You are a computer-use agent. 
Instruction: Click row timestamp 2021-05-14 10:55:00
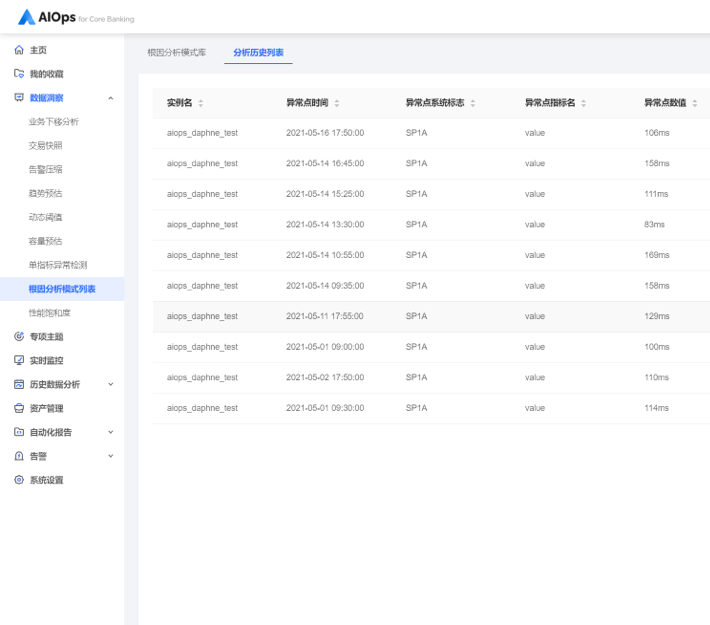coord(325,255)
